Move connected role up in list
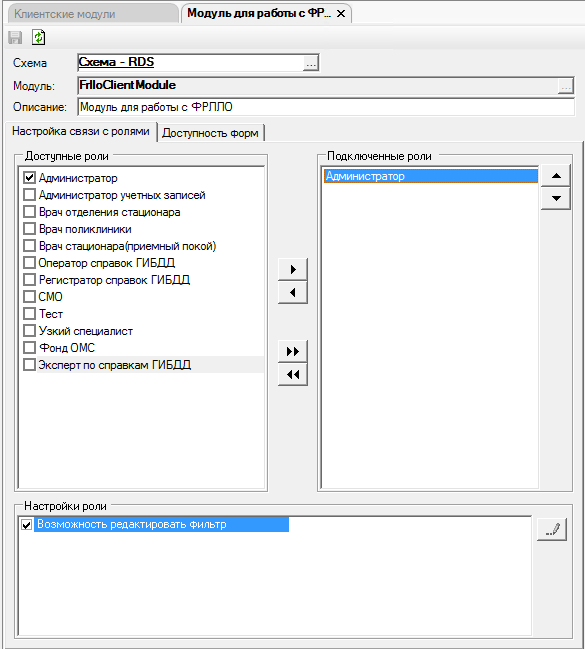 (556, 176)
